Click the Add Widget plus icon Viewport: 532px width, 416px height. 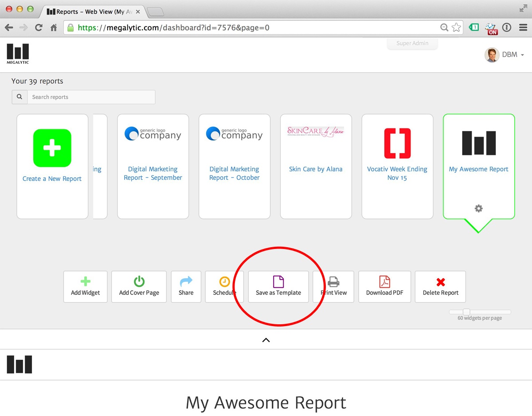86,281
